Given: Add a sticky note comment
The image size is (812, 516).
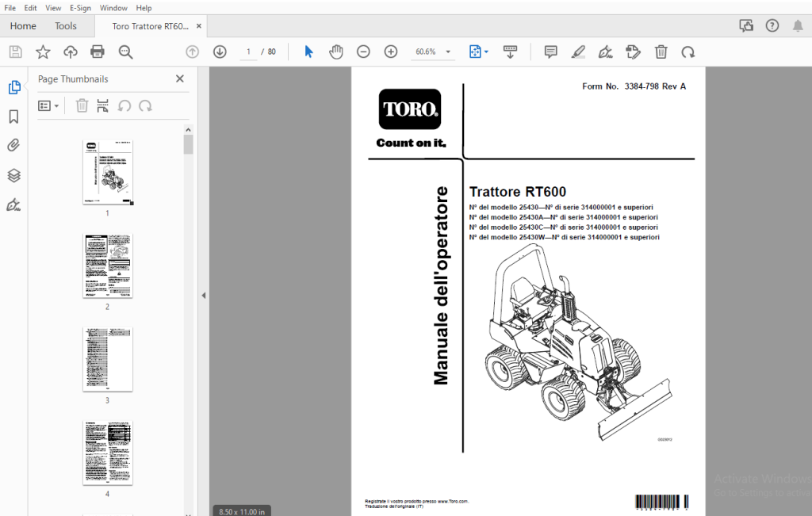Looking at the screenshot, I should coord(550,52).
